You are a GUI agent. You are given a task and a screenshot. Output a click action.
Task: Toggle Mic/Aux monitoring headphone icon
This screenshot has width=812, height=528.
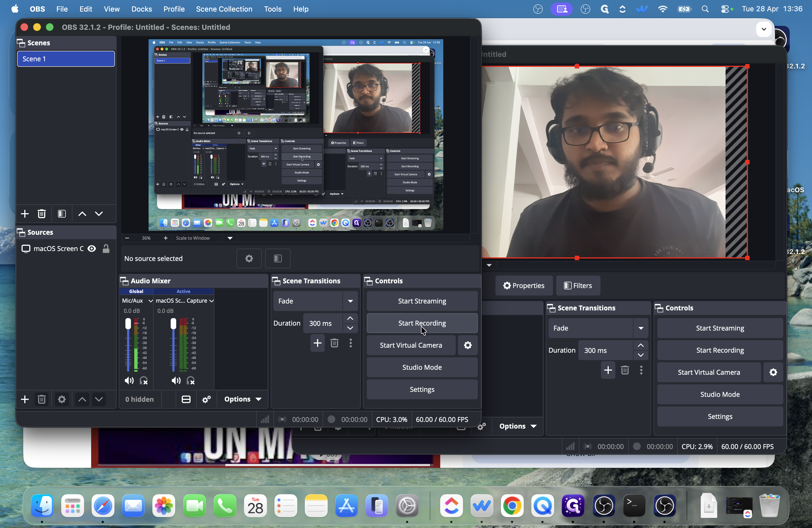pos(144,381)
